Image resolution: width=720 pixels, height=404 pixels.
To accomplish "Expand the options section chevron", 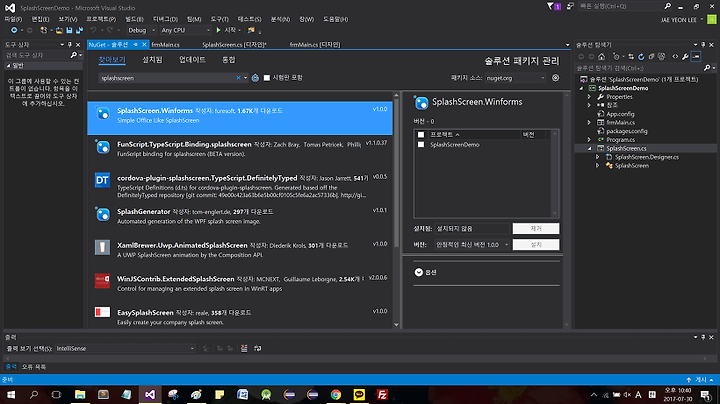I will click(419, 272).
